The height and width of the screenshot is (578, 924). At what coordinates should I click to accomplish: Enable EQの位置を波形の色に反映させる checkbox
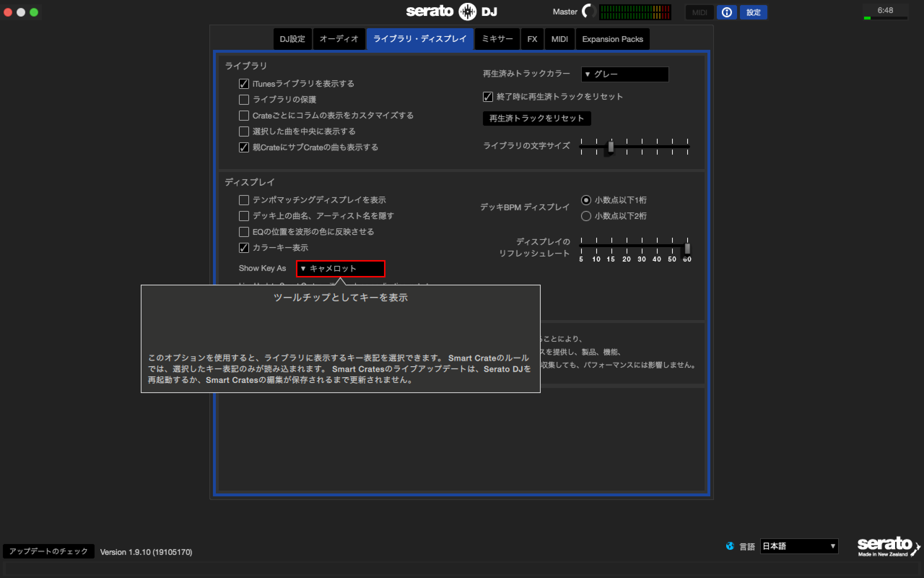244,232
